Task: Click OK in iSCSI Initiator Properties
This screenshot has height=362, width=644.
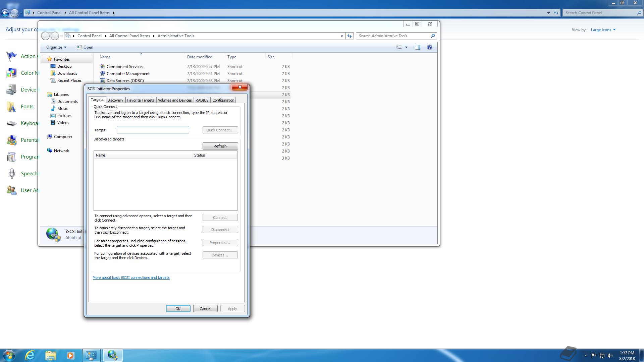Action: (x=178, y=309)
